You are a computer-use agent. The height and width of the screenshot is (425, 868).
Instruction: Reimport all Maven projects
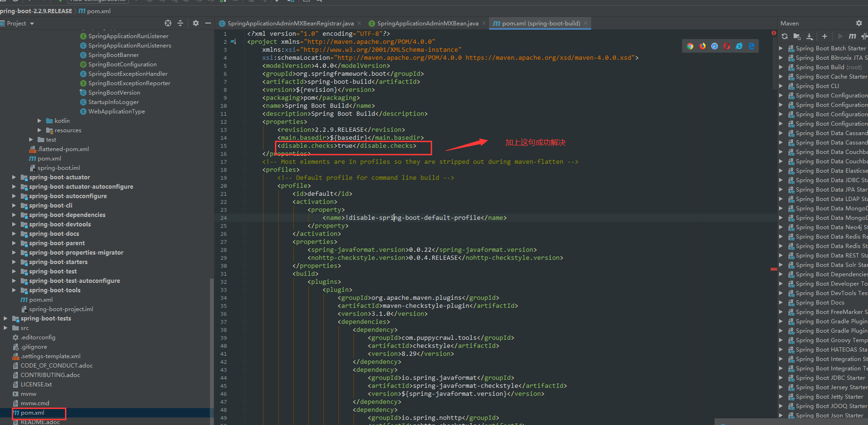pyautogui.click(x=785, y=36)
